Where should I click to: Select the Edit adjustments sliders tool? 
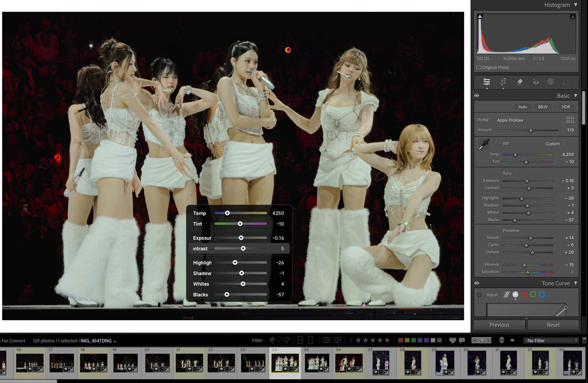click(x=487, y=81)
